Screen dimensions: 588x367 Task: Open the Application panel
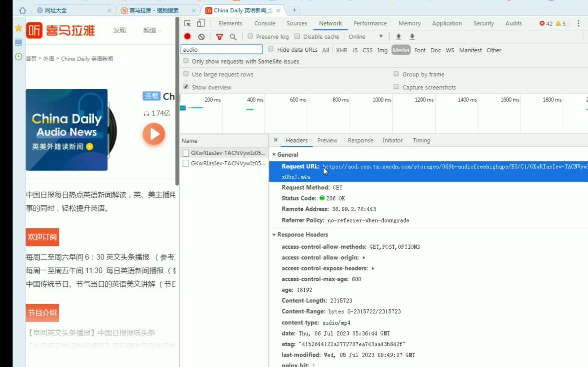(x=447, y=23)
